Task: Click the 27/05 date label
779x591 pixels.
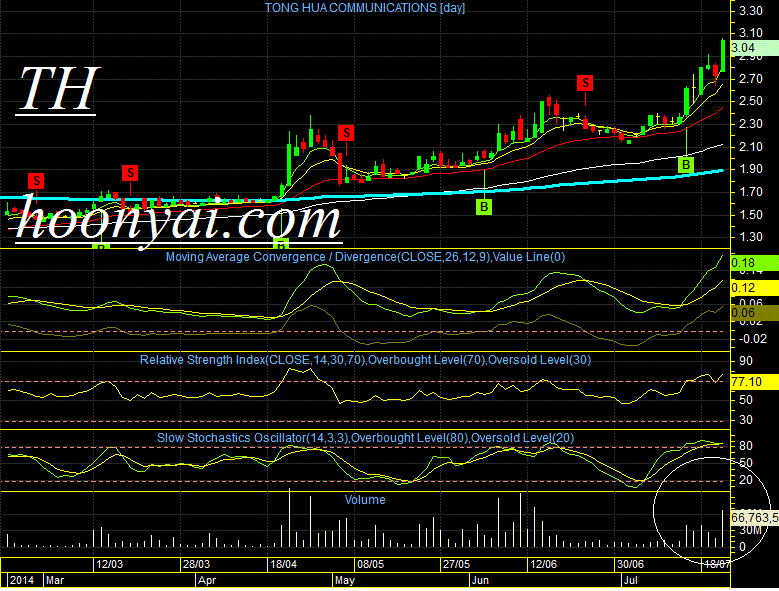Action: [456, 565]
